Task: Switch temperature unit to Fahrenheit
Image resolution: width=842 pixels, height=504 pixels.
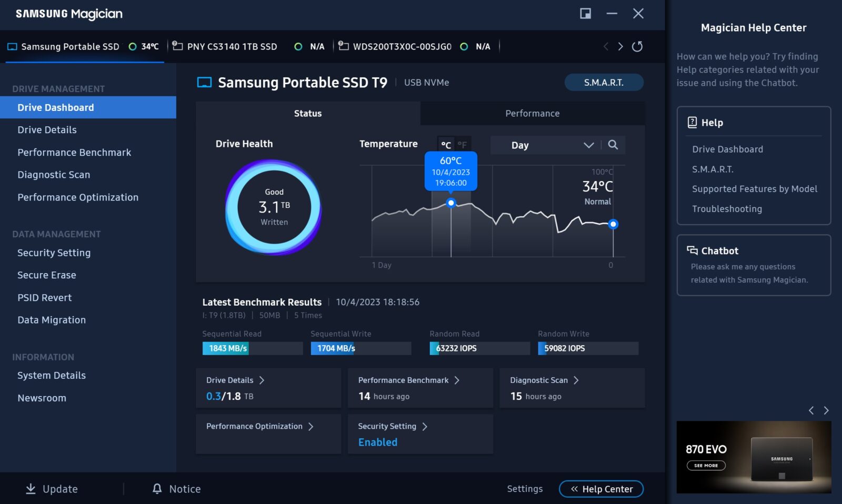Action: coord(462,145)
